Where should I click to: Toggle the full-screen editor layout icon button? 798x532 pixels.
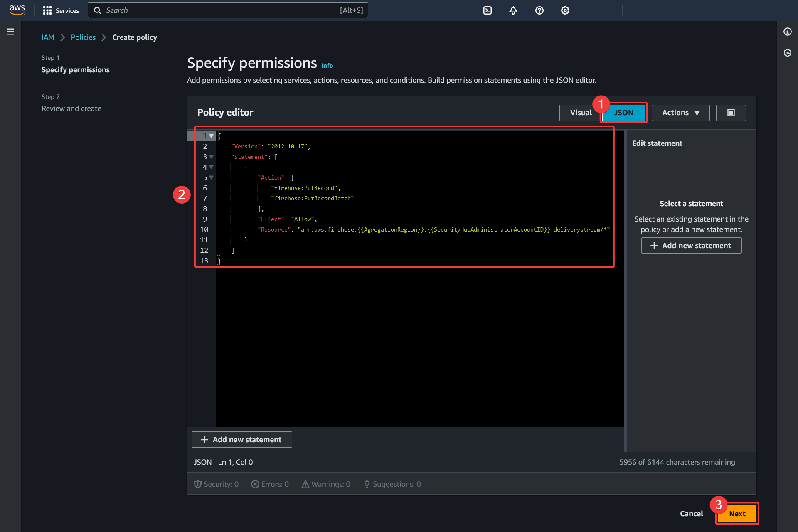coord(731,113)
